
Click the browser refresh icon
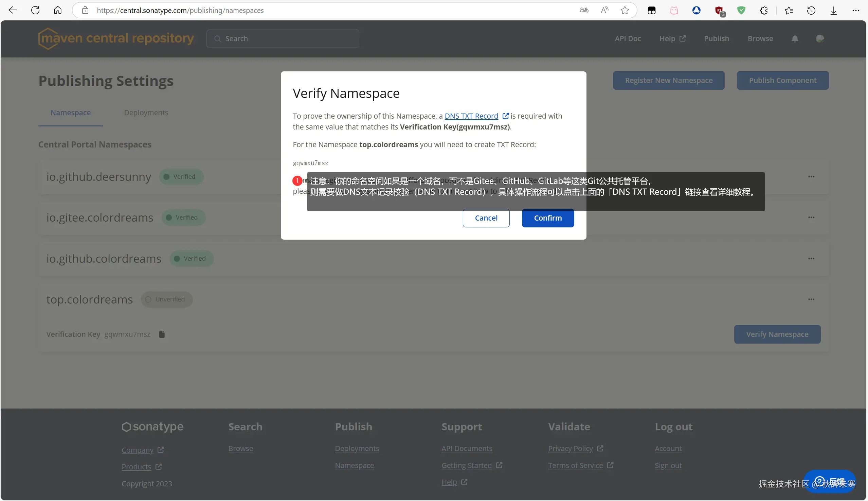(35, 10)
